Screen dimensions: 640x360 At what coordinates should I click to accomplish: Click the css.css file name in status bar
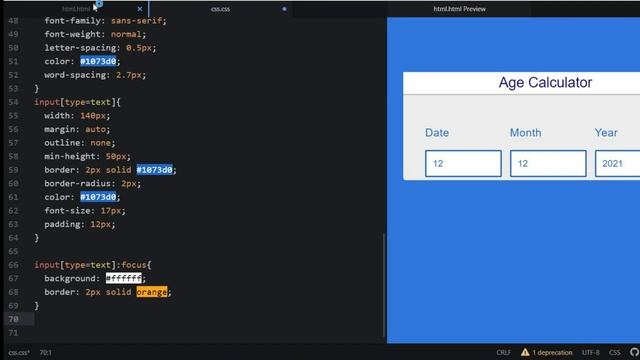tap(19, 353)
